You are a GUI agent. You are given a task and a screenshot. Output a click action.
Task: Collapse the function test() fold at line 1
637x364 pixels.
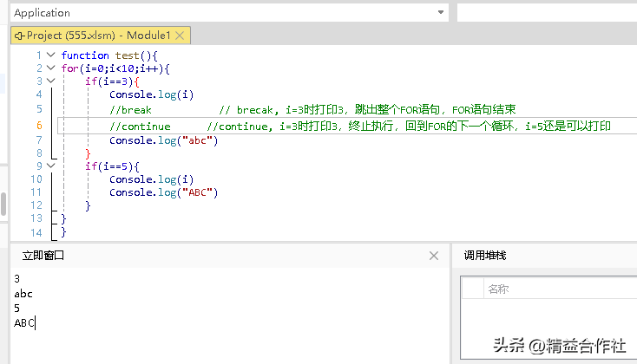point(51,55)
